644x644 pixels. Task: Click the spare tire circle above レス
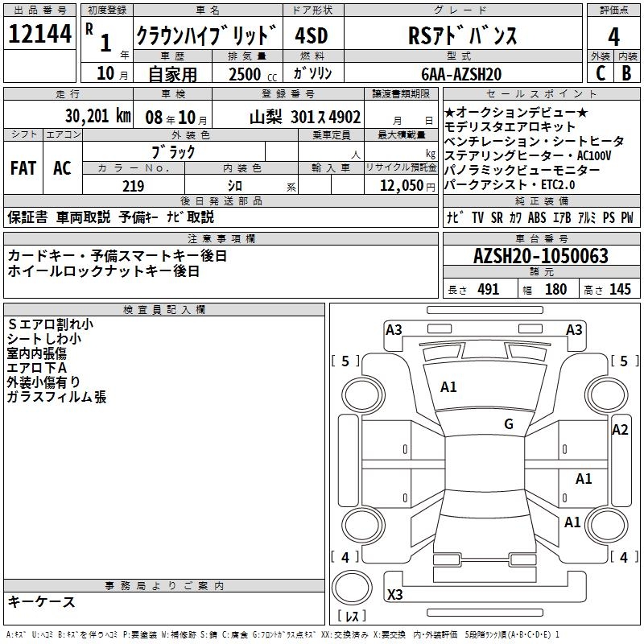tap(352, 587)
